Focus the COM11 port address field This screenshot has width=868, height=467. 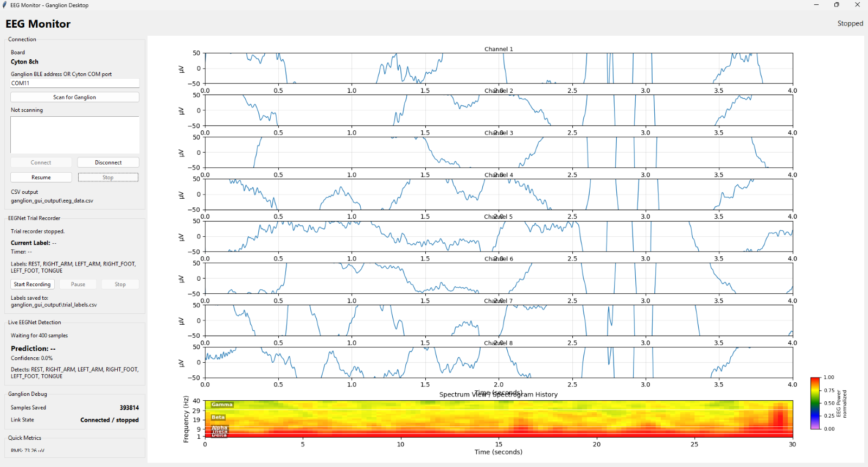coord(75,83)
